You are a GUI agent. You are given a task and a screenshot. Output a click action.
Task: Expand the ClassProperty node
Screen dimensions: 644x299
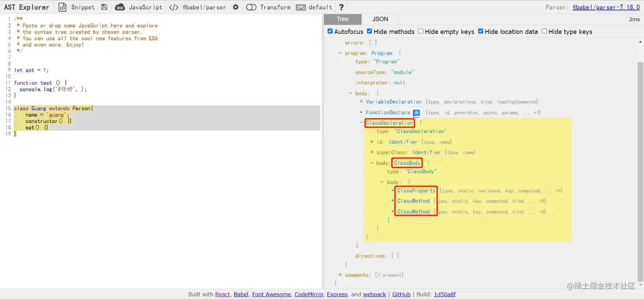pyautogui.click(x=393, y=190)
